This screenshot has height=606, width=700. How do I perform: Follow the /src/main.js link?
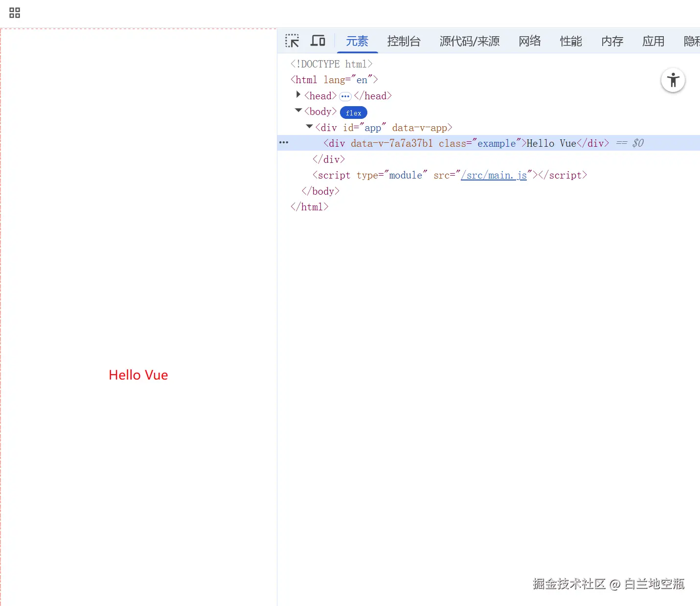tap(494, 175)
